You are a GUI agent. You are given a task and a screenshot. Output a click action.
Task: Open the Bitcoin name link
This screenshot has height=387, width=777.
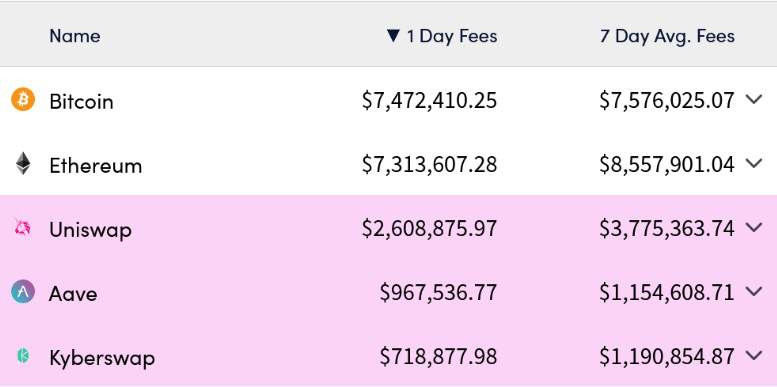pos(81,102)
